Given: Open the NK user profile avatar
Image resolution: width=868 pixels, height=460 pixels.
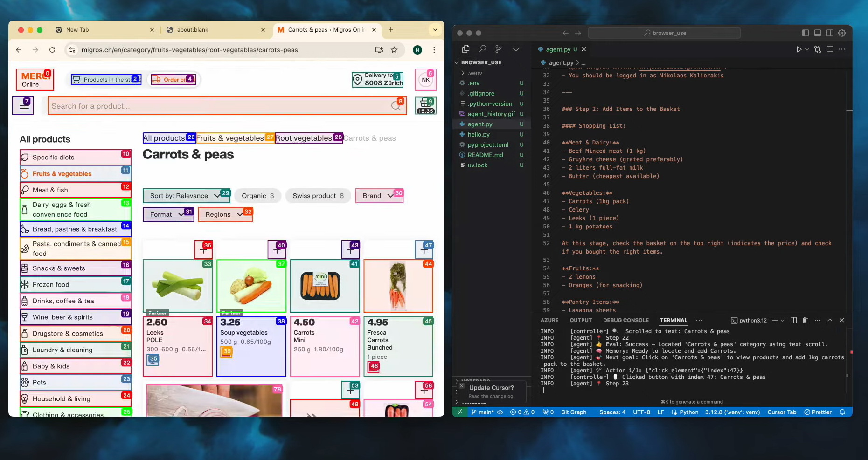Looking at the screenshot, I should coord(425,80).
